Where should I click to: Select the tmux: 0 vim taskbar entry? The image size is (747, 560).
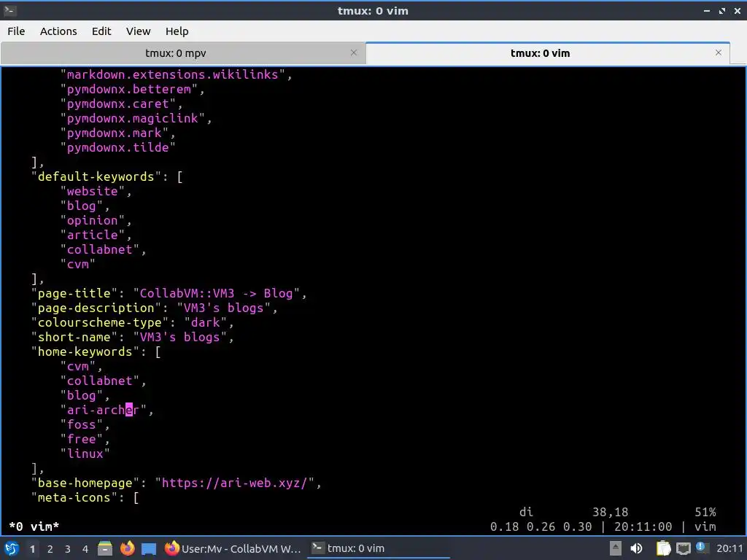[x=379, y=548]
